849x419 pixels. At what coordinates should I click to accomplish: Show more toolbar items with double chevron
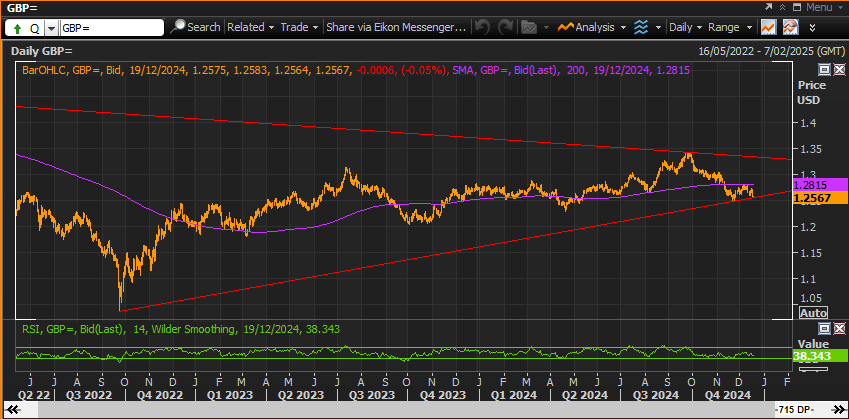pyautogui.click(x=812, y=27)
